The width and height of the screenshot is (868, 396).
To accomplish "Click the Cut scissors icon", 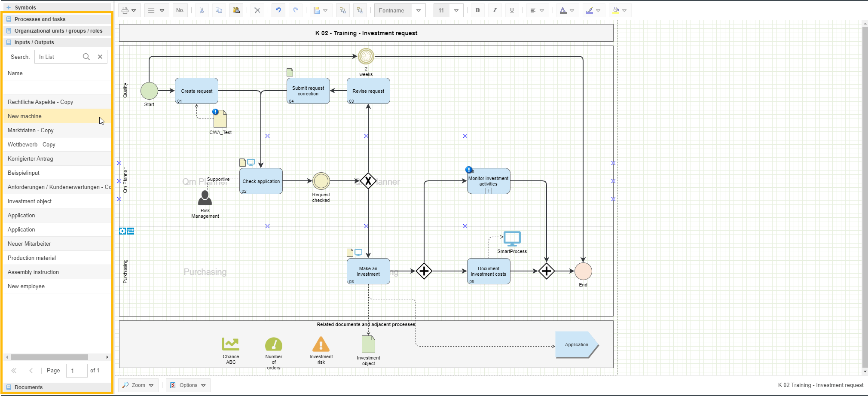I will click(x=202, y=10).
